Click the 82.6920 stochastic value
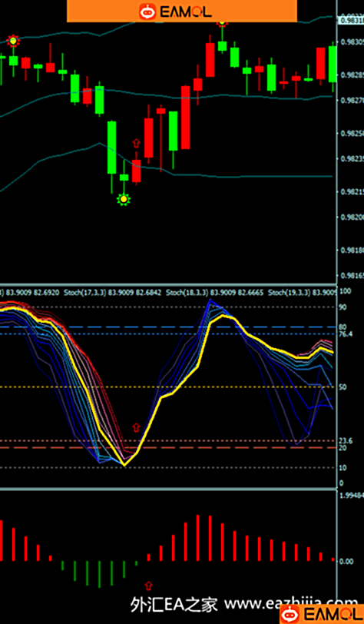This screenshot has width=364, height=624. 46,293
